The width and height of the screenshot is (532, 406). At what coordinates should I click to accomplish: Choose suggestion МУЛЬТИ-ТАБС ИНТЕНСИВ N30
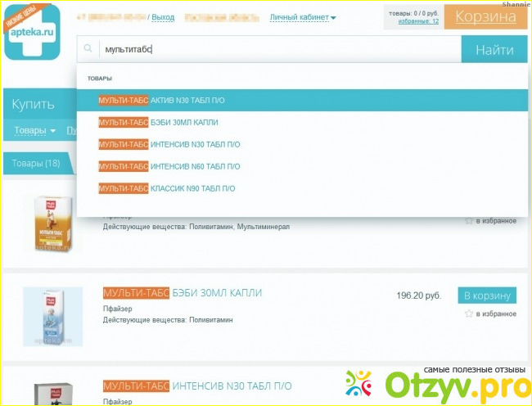(169, 144)
